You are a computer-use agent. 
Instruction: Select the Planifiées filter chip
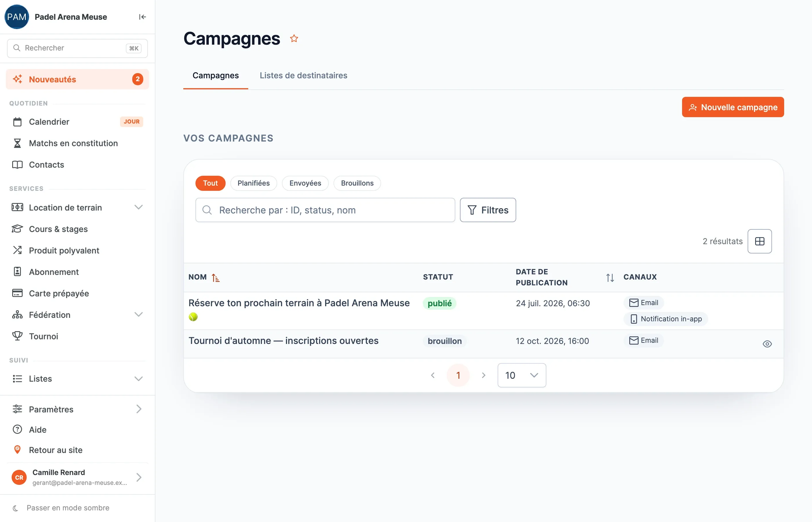[253, 183]
